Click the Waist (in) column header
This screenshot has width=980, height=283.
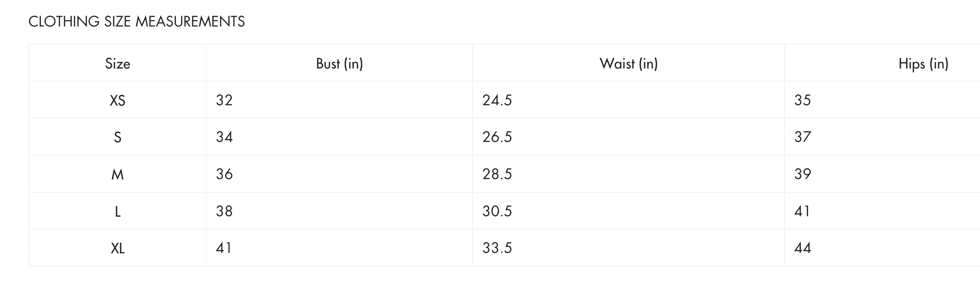tap(629, 63)
